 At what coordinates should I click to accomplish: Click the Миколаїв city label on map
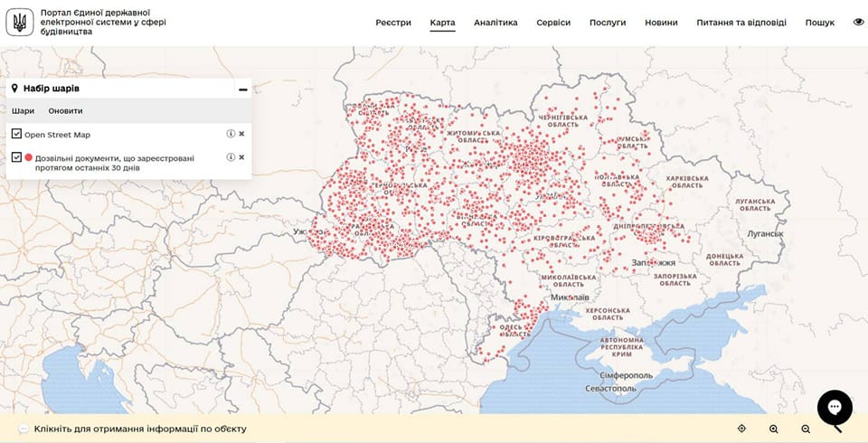click(x=570, y=297)
